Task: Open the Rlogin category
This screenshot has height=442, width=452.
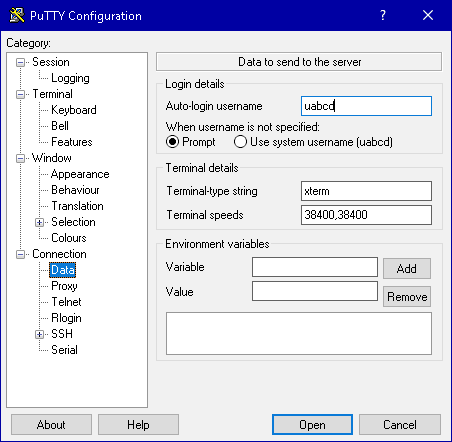Action: (x=66, y=318)
